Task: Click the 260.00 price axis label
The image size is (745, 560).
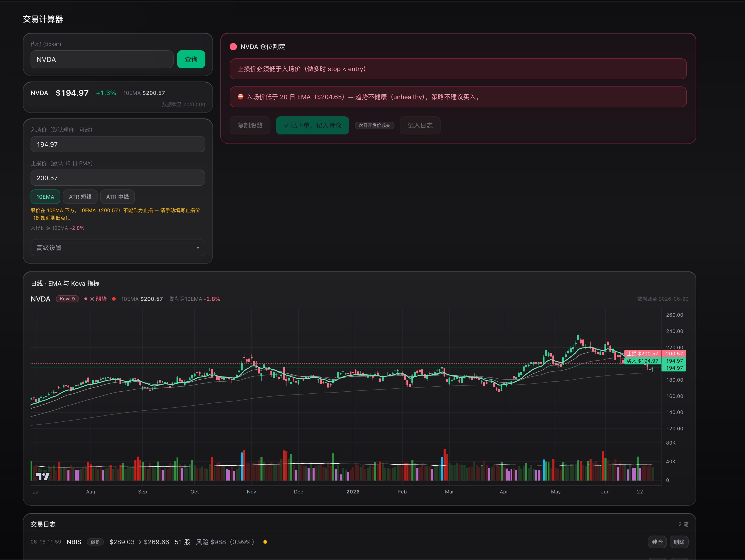Action: (675, 315)
